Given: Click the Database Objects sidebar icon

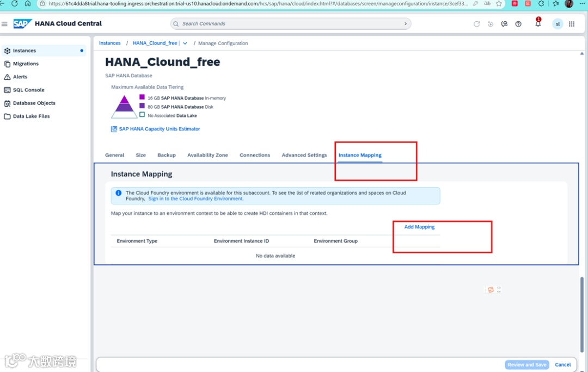Looking at the screenshot, I should coord(7,103).
